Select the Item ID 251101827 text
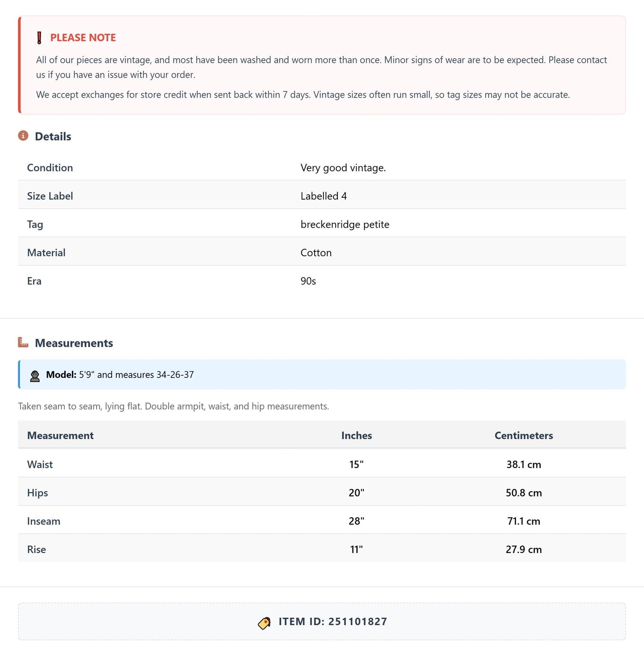Image resolution: width=644 pixels, height=656 pixels. [x=333, y=622]
